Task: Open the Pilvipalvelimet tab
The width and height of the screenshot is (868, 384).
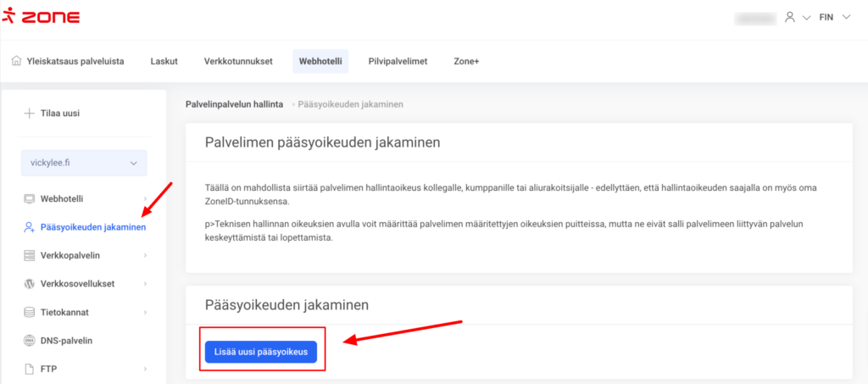Action: click(398, 61)
